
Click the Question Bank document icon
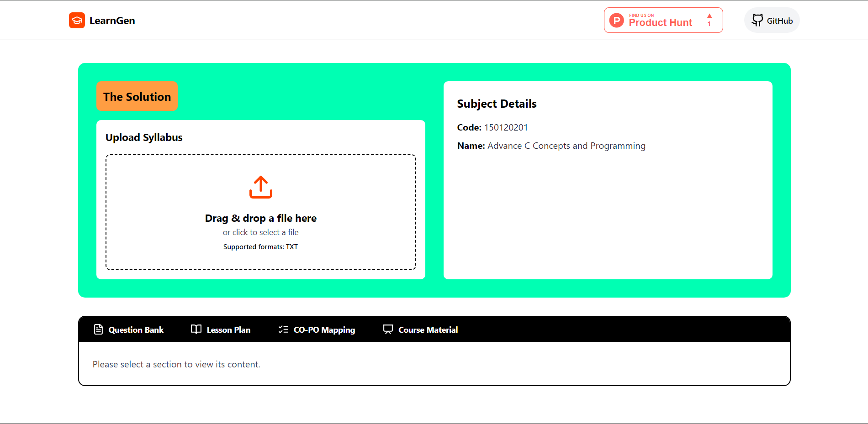tap(98, 329)
